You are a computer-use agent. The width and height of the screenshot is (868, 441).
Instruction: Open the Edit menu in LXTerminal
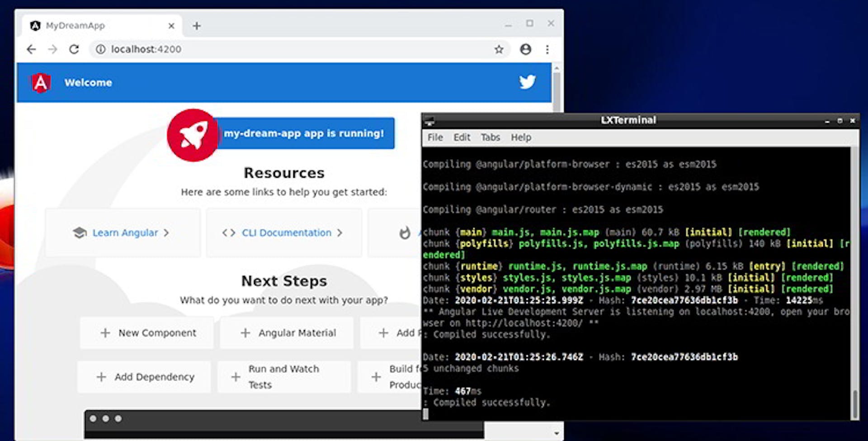point(462,137)
